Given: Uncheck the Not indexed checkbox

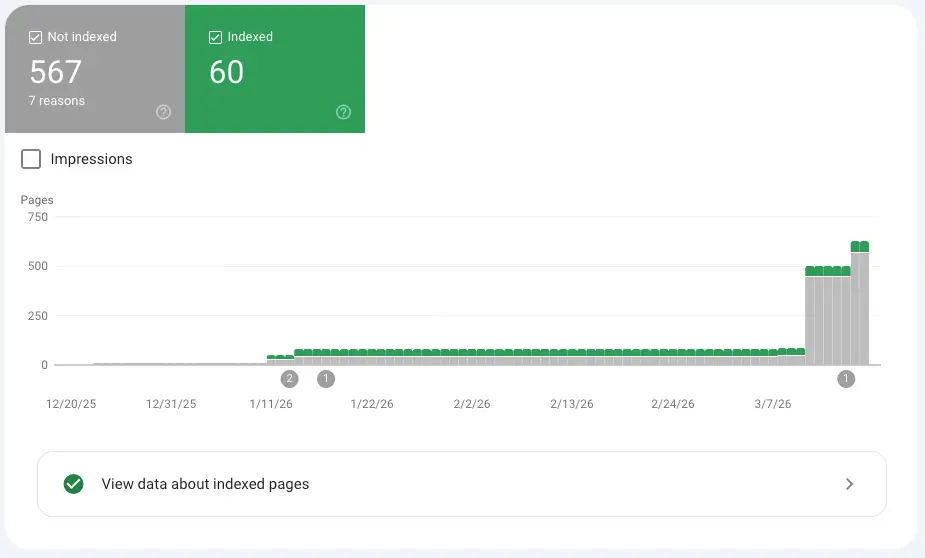Looking at the screenshot, I should 36,37.
